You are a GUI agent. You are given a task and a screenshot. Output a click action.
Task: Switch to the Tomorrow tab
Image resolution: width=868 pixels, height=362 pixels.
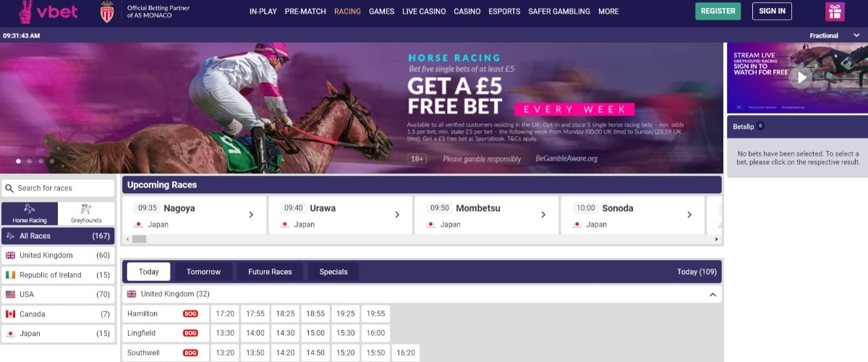click(203, 271)
